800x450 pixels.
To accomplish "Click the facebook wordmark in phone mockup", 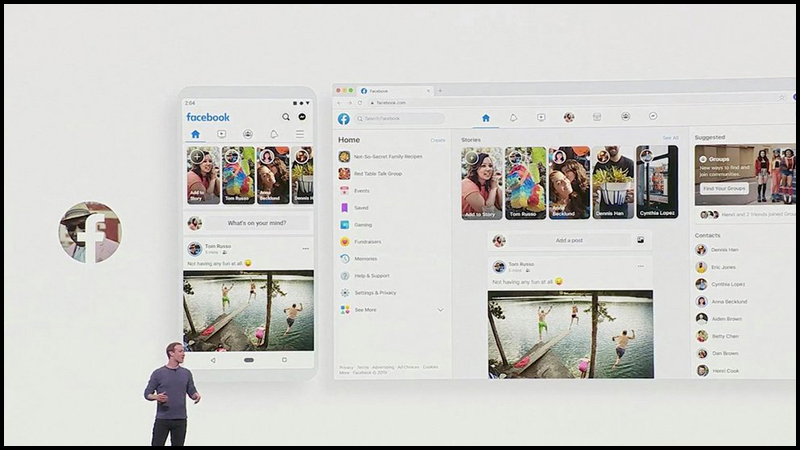I will 208,117.
